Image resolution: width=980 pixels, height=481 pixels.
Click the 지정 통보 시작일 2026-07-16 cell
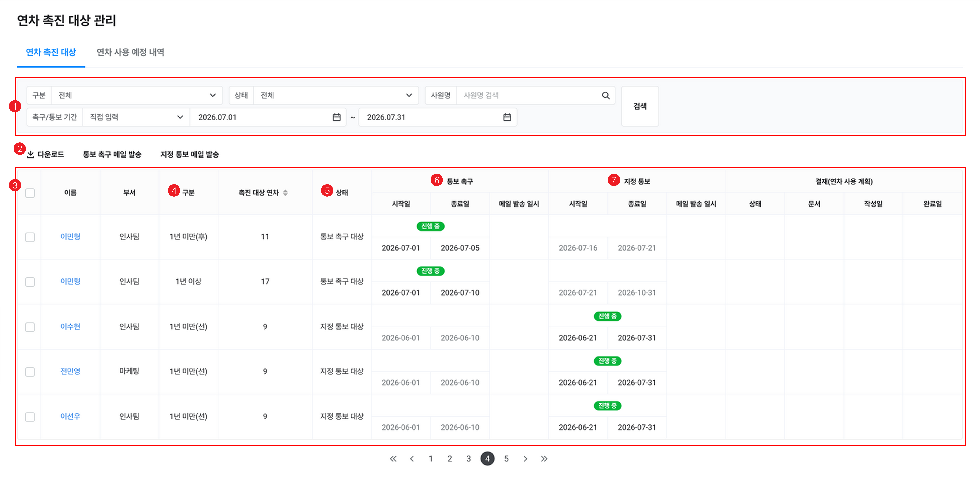point(578,248)
